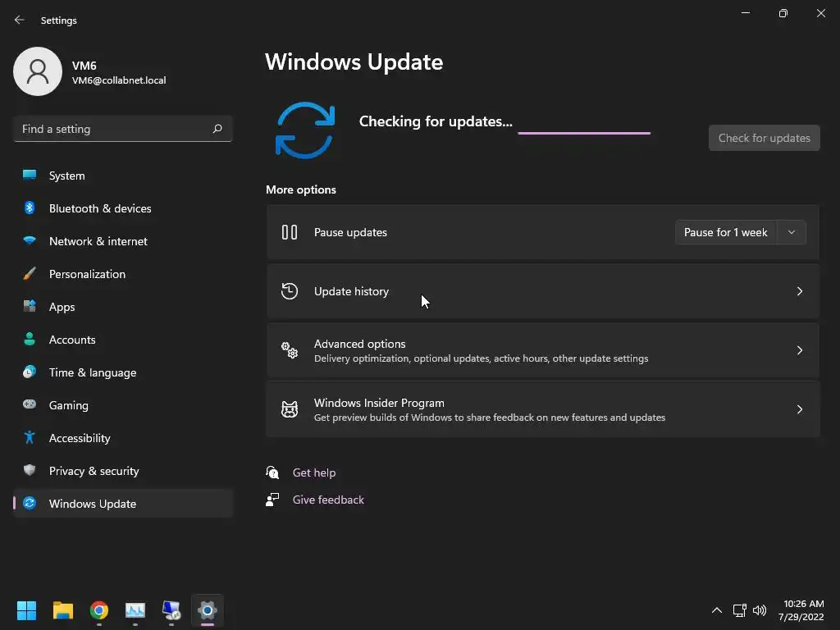The image size is (840, 630).
Task: Click the Pause for 1 week button
Action: 725,232
